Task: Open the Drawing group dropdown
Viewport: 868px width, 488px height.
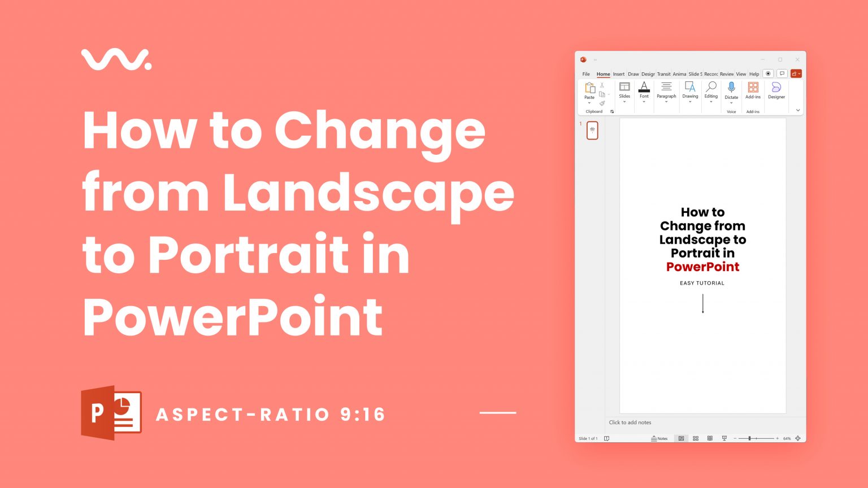Action: pyautogui.click(x=690, y=102)
